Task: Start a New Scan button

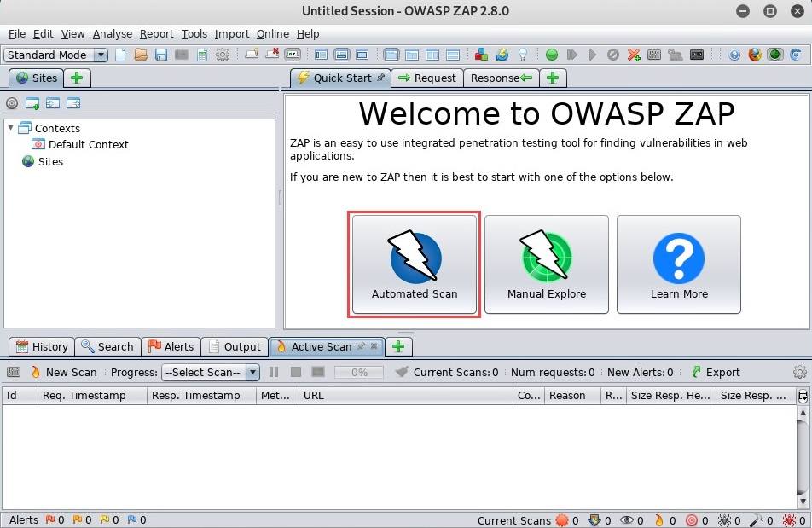Action: coord(64,372)
